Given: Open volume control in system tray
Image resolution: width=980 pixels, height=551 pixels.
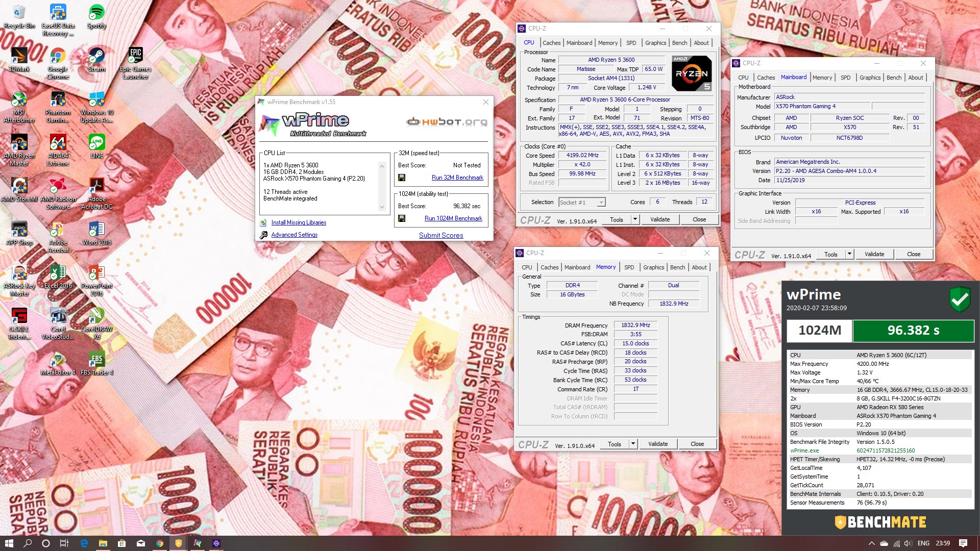Looking at the screenshot, I should (x=908, y=543).
